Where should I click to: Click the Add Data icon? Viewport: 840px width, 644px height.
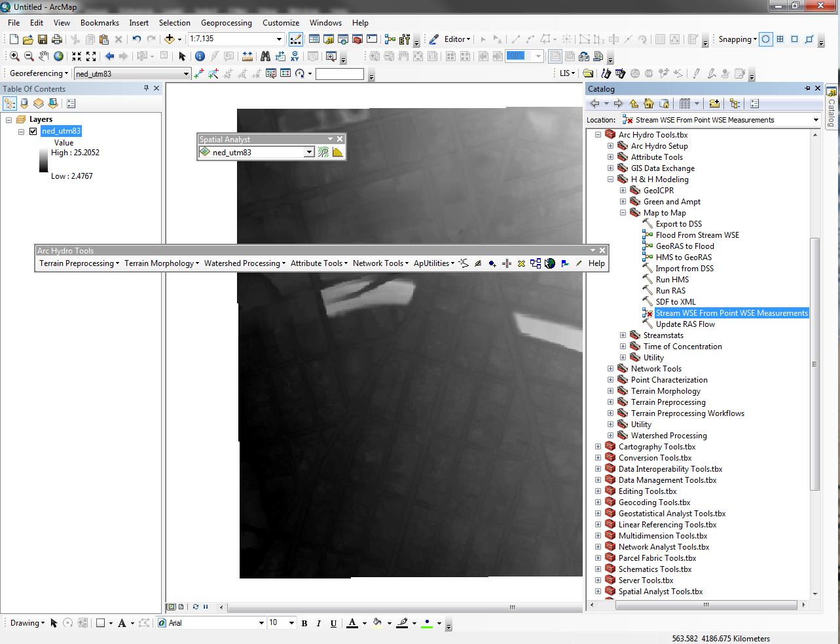170,39
